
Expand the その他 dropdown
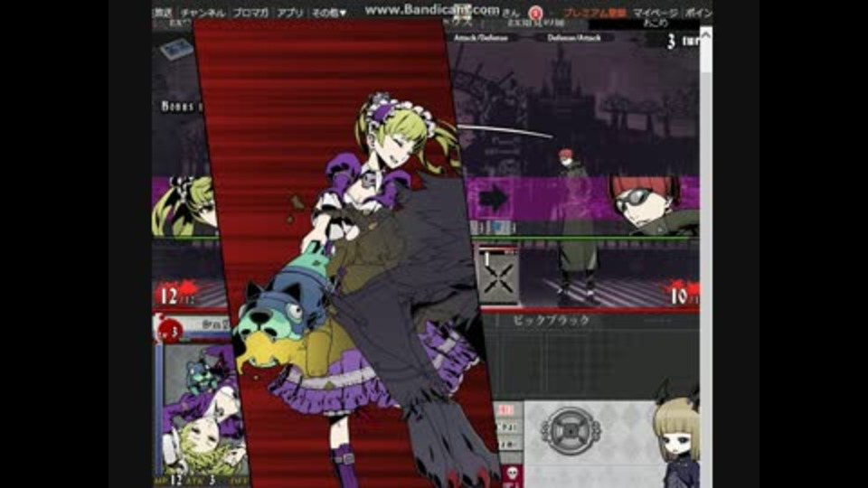[x=329, y=12]
